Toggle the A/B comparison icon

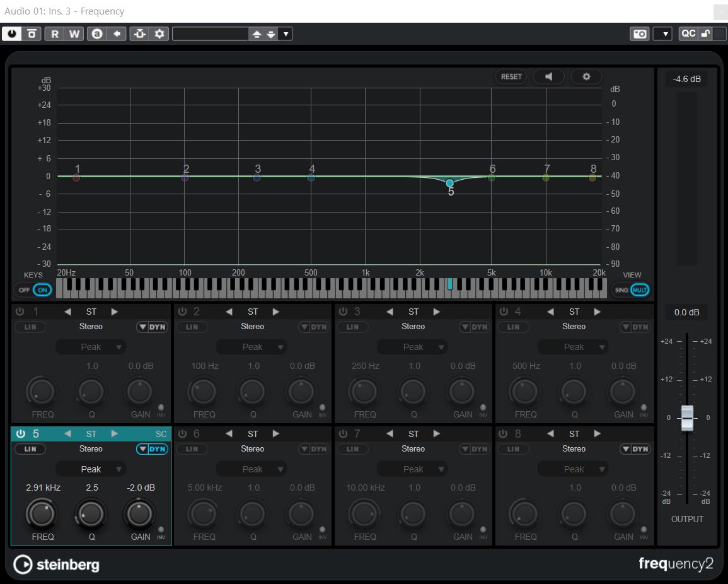click(x=96, y=34)
